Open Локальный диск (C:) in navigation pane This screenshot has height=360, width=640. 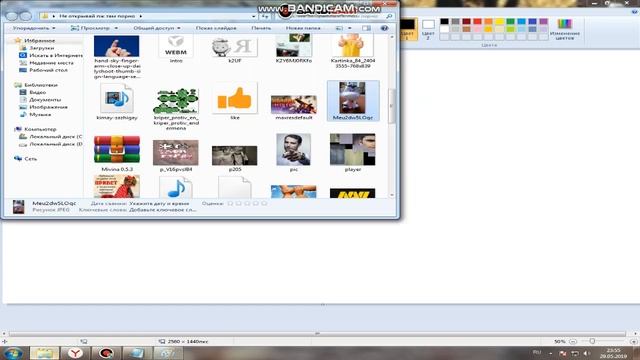56,136
